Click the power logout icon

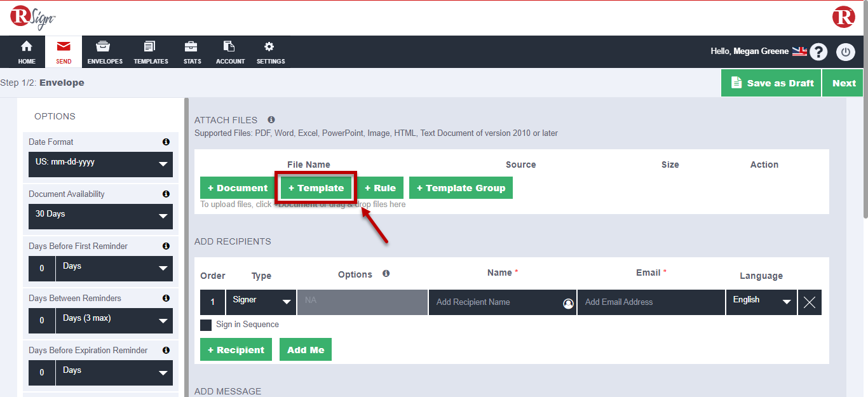845,52
